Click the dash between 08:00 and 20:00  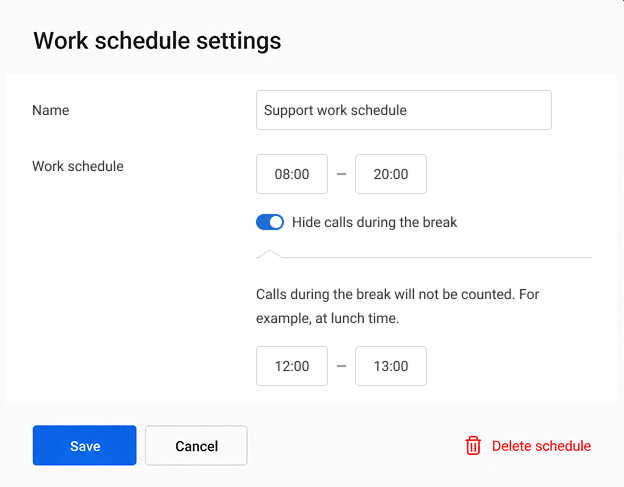341,174
